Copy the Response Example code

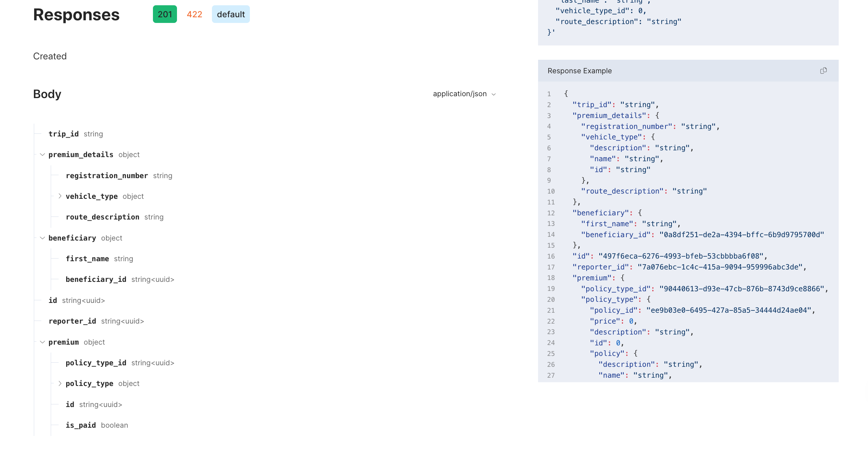pos(823,71)
